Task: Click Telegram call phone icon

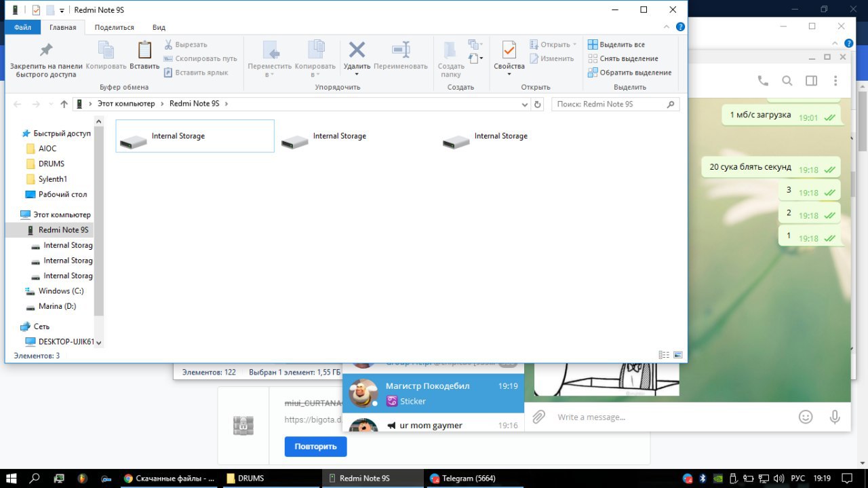Action: (763, 81)
